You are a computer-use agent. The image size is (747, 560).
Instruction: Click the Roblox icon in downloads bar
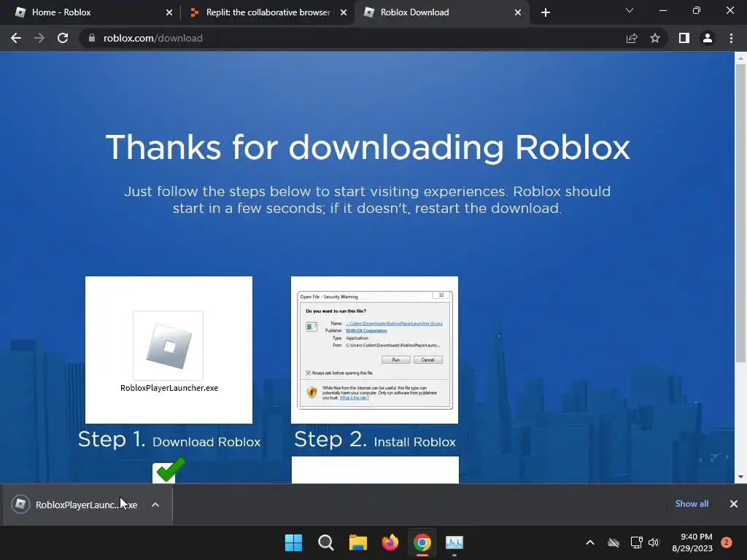[x=20, y=505]
